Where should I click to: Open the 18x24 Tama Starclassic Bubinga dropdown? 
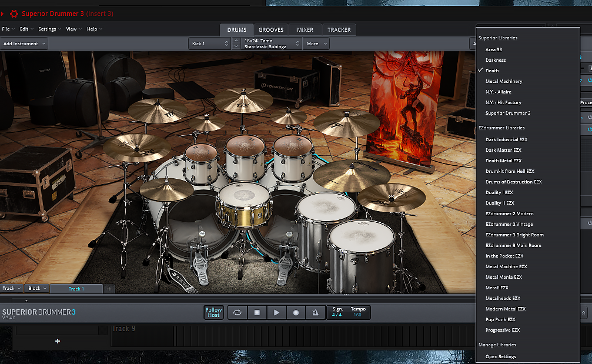point(267,44)
